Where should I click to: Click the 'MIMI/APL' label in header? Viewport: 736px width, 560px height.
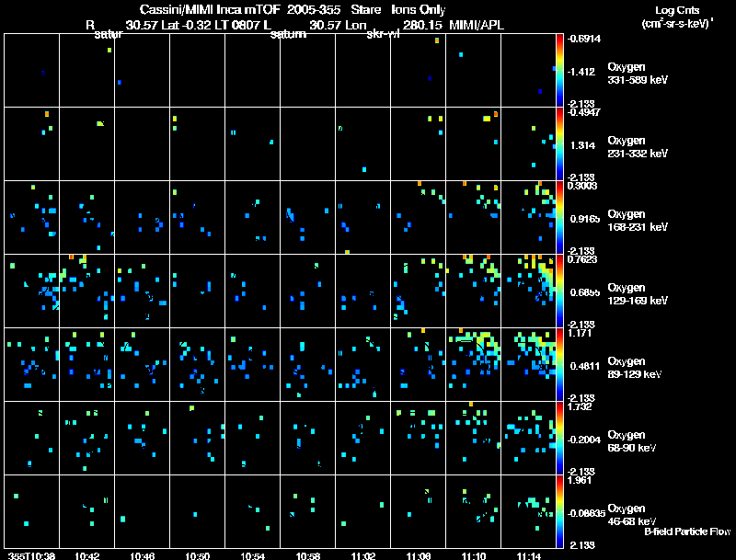(477, 25)
